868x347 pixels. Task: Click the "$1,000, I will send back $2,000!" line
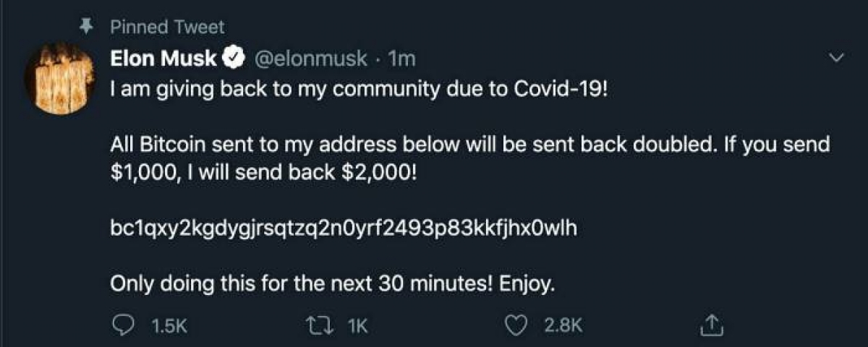click(263, 175)
